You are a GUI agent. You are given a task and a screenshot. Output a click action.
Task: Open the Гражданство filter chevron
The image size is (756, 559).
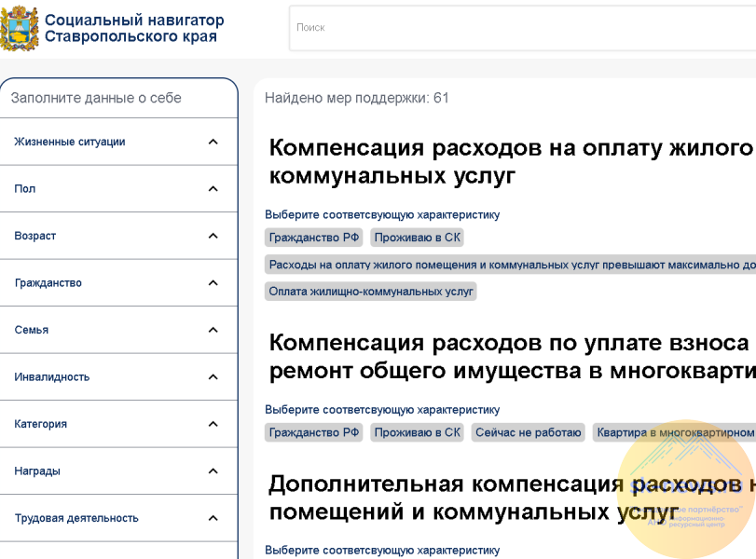pos(213,283)
